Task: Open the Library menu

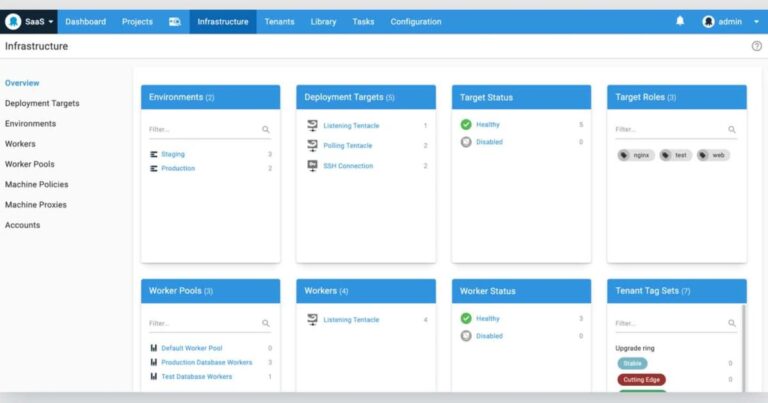Action: click(323, 22)
